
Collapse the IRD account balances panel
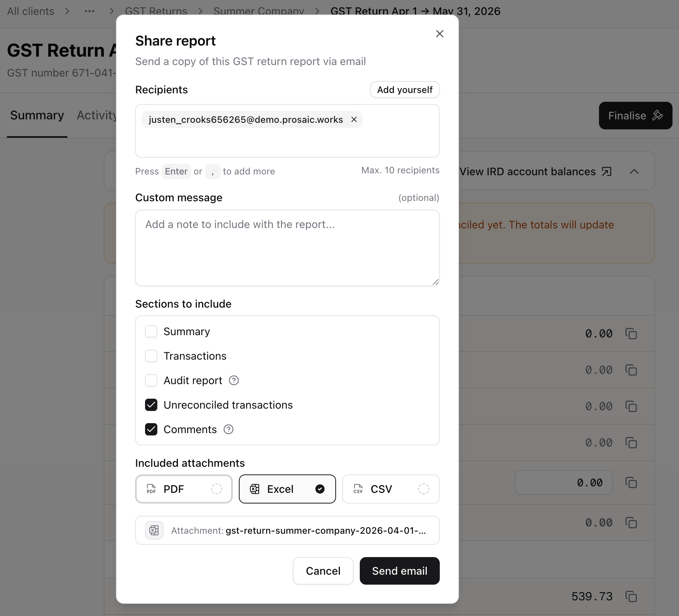(x=634, y=171)
